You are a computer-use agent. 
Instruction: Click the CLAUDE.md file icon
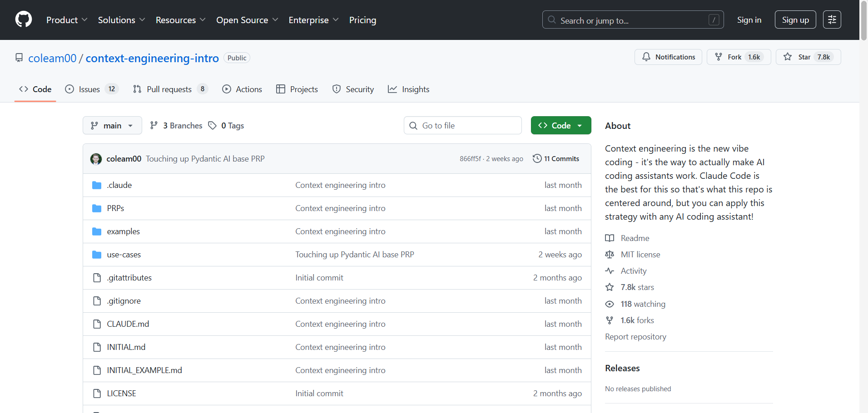coord(97,324)
